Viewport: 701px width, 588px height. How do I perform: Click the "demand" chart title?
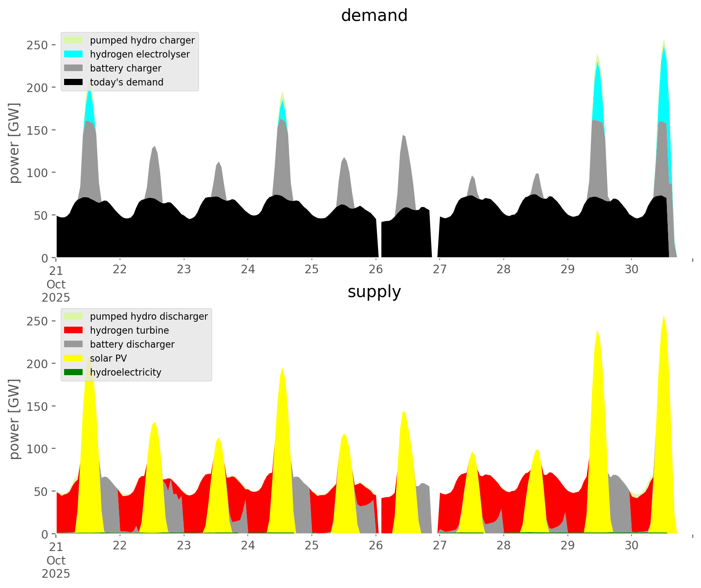pos(374,16)
